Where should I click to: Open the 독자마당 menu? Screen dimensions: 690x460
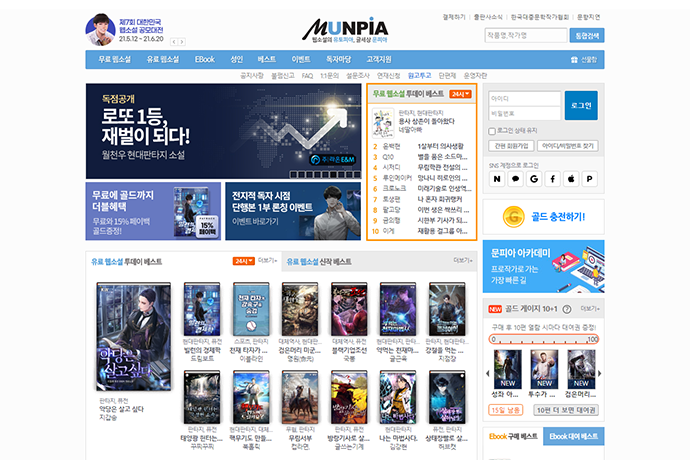click(338, 59)
